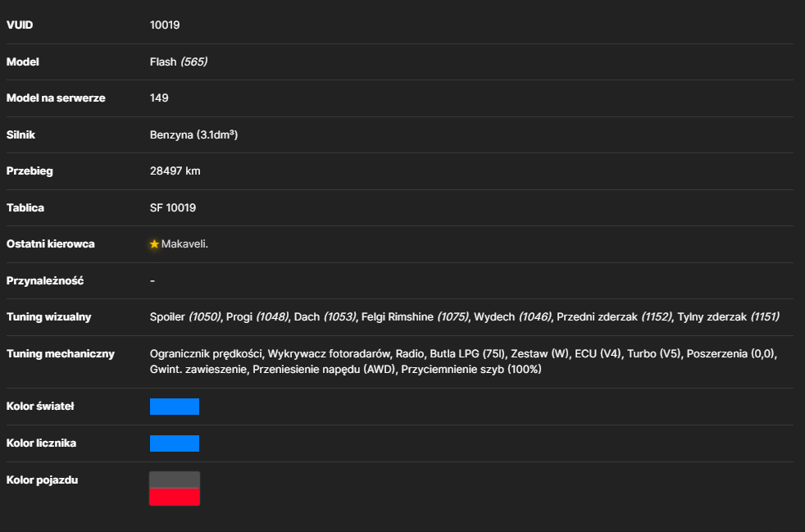Image resolution: width=805 pixels, height=532 pixels.
Task: Click the Kolor pojazdu label
Action: click(42, 480)
